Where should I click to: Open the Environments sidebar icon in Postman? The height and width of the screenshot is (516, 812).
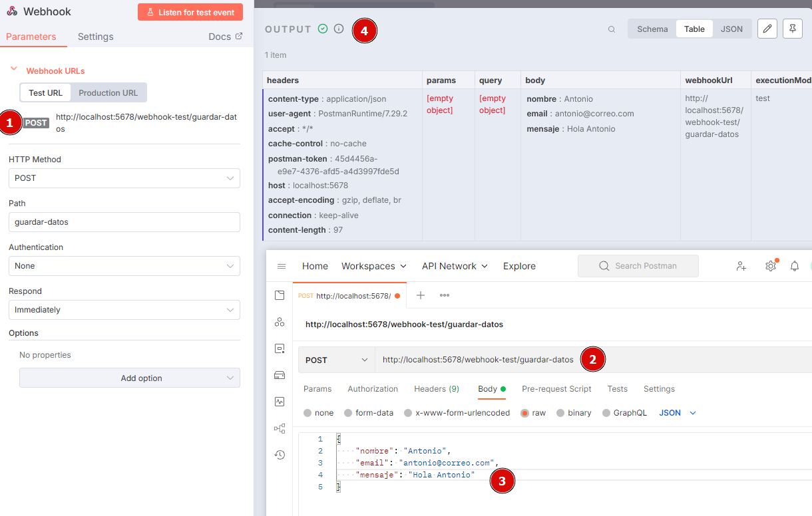(x=280, y=348)
